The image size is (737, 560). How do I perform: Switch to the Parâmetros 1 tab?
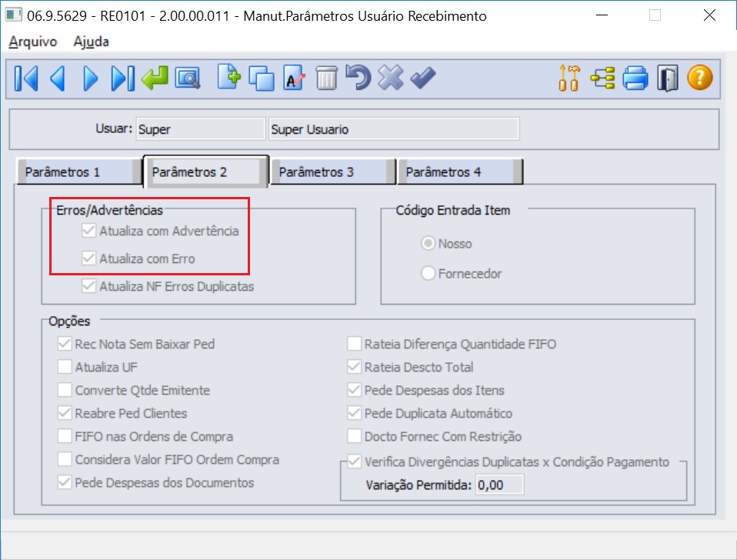[79, 172]
